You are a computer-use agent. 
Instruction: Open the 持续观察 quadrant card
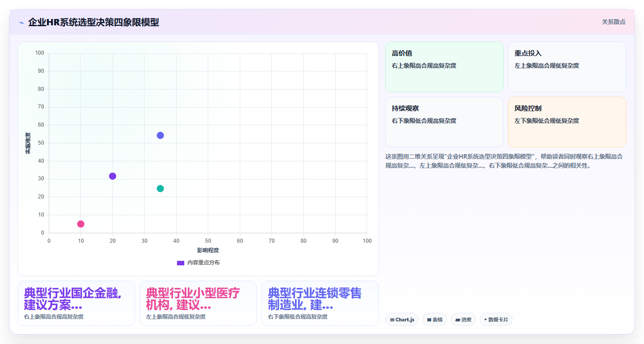click(444, 122)
